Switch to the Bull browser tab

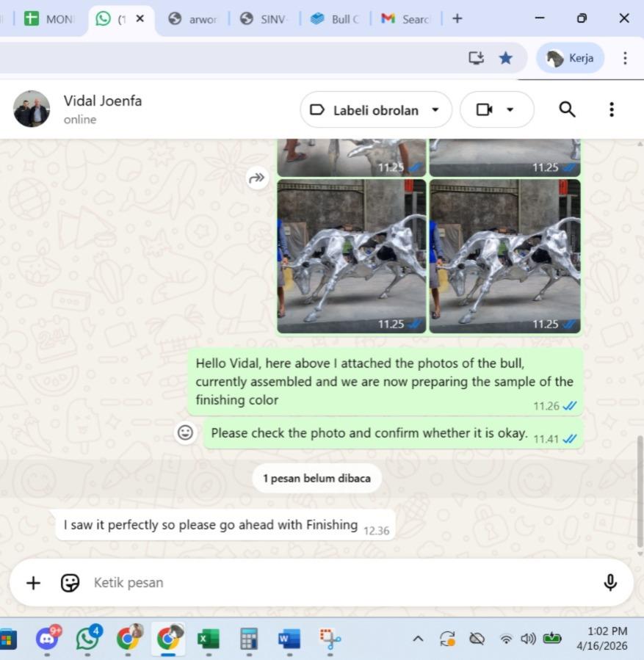point(335,19)
